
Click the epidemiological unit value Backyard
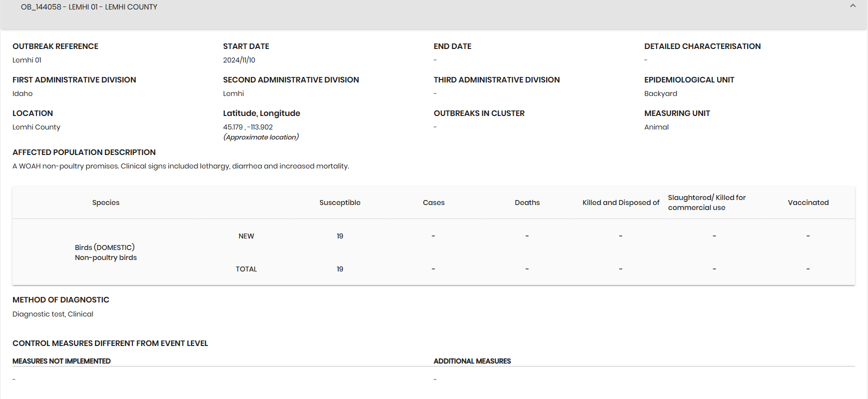pyautogui.click(x=661, y=93)
